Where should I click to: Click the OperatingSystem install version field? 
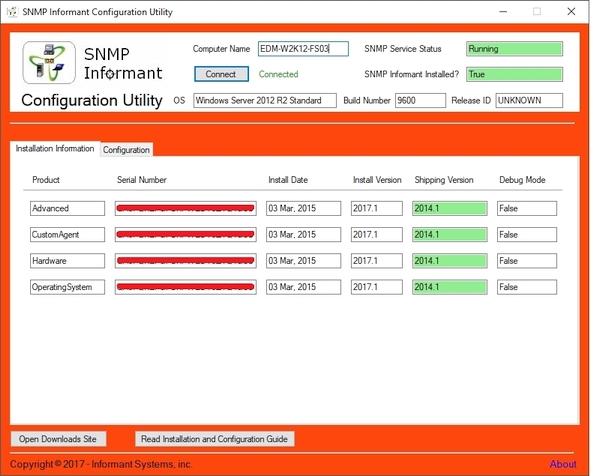coord(377,287)
